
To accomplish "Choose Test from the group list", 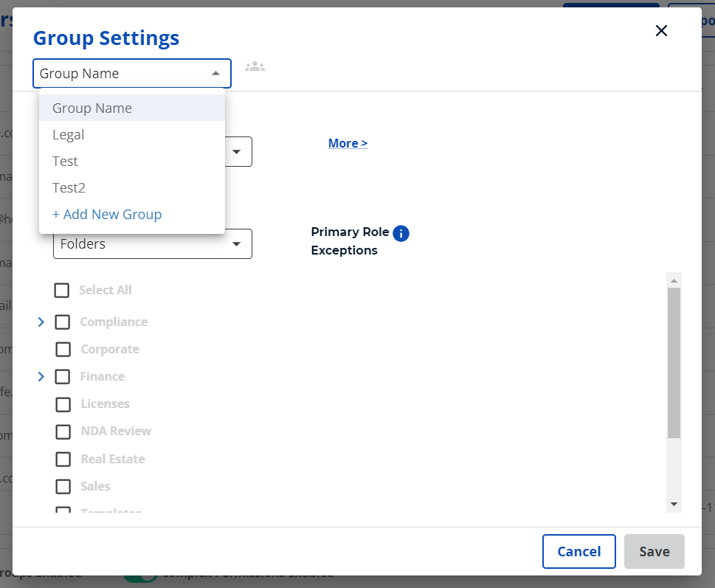I will pyautogui.click(x=132, y=161).
